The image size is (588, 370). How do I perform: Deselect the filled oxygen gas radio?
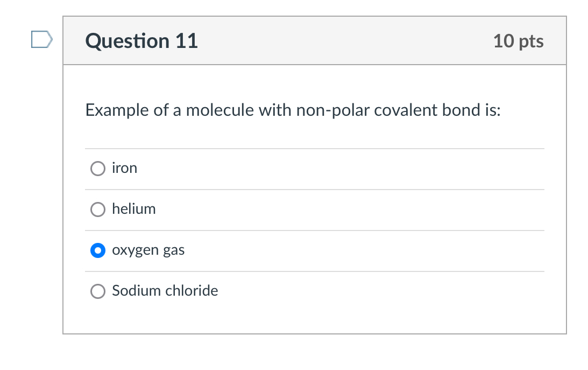pyautogui.click(x=98, y=250)
